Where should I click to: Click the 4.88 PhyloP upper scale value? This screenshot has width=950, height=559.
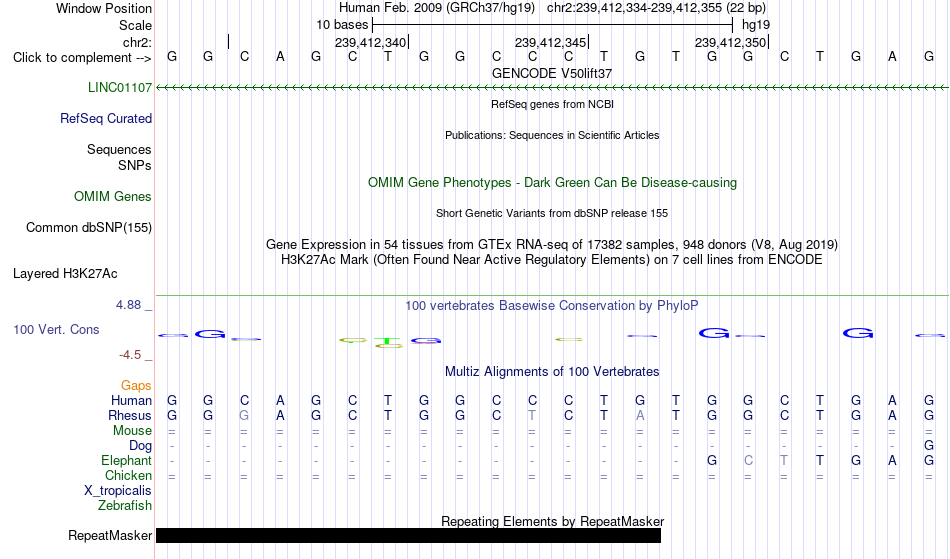(128, 305)
